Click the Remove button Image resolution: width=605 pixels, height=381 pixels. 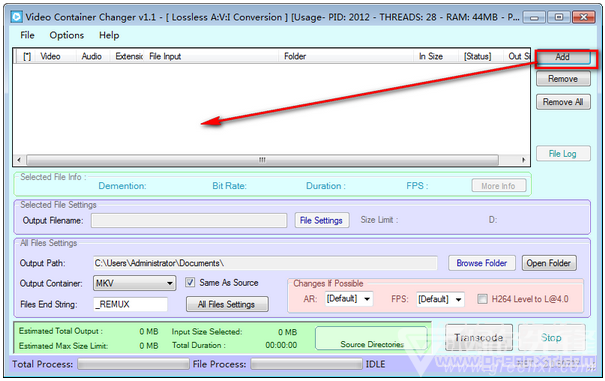tap(563, 79)
